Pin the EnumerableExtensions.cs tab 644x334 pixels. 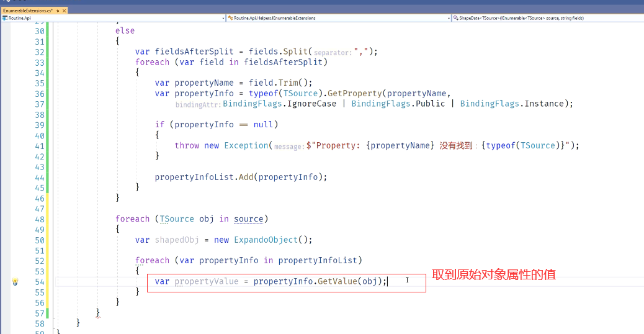pos(58,11)
